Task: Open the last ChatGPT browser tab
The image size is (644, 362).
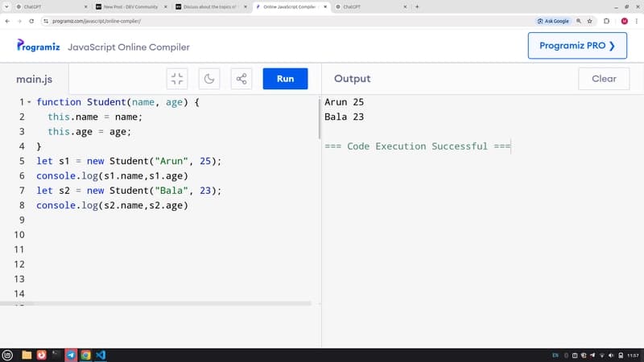Action: 369,6
